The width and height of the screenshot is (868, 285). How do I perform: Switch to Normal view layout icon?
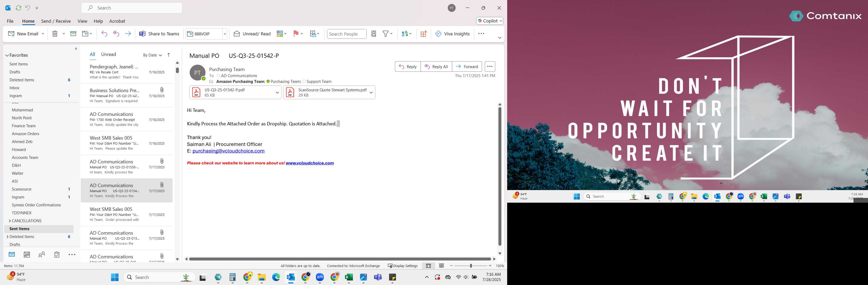(x=428, y=266)
